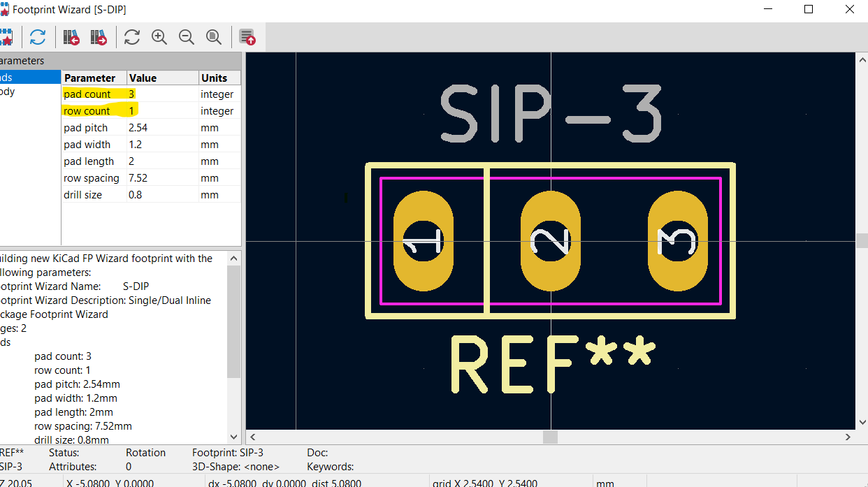Click the canvas scroll-up arrow

point(862,60)
